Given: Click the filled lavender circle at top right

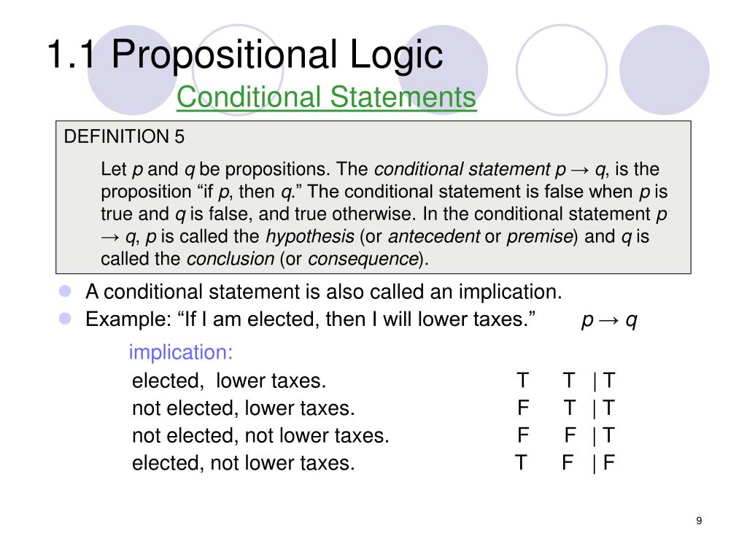Looking at the screenshot, I should point(664,70).
